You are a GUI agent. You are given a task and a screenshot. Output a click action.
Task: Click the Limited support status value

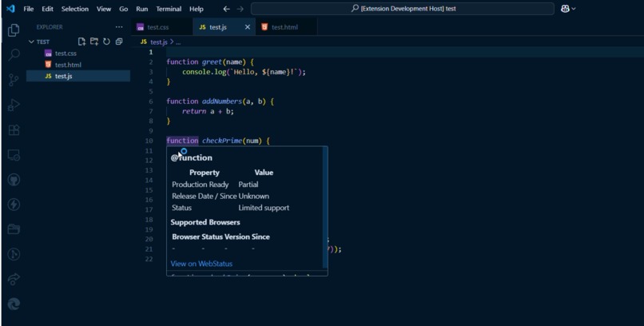(264, 208)
